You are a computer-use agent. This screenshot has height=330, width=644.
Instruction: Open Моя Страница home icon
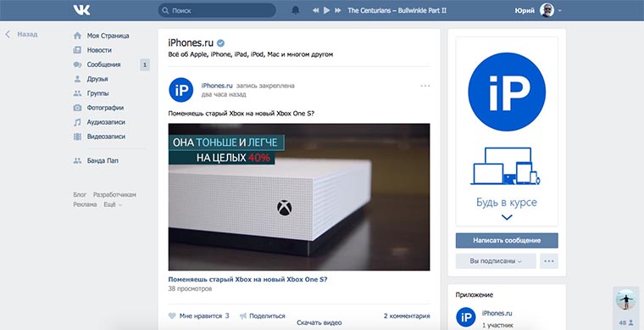77,36
